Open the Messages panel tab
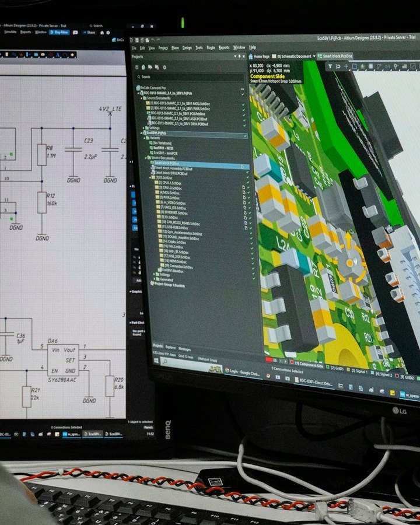420x525 pixels. point(184,349)
